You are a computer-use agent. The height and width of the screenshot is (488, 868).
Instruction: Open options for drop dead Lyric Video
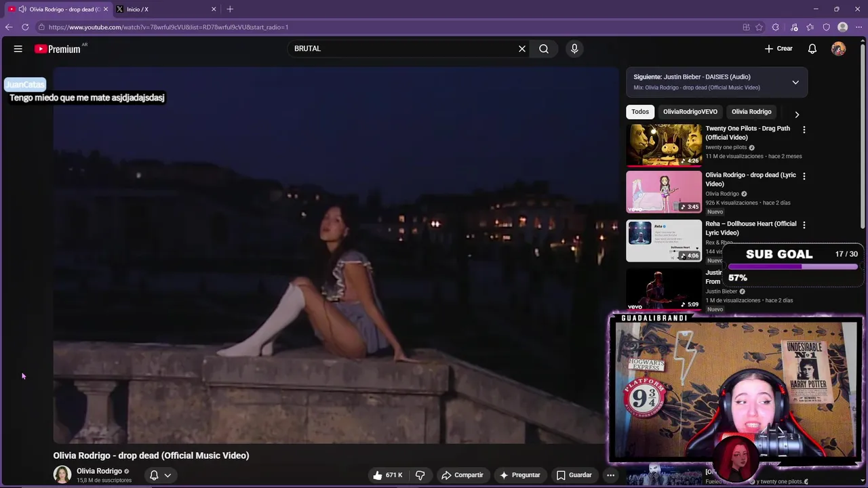coord(804,176)
